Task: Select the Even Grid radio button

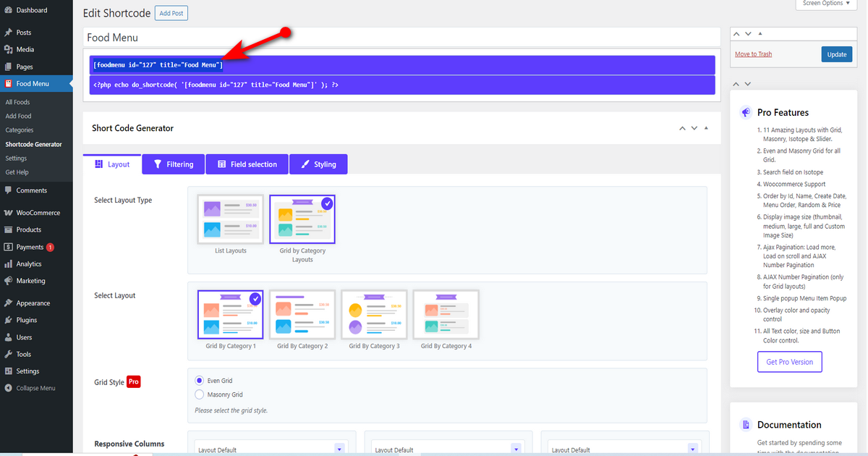Action: (200, 381)
